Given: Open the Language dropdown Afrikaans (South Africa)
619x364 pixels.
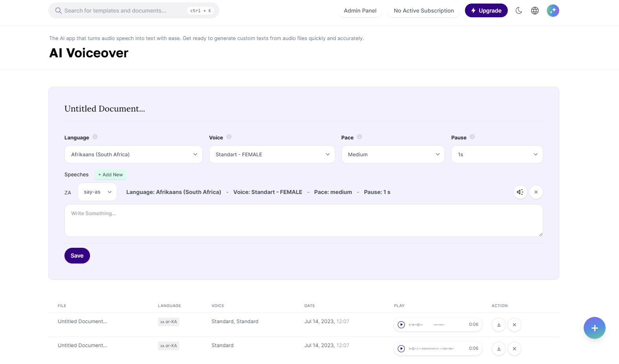Looking at the screenshot, I should click(x=134, y=154).
